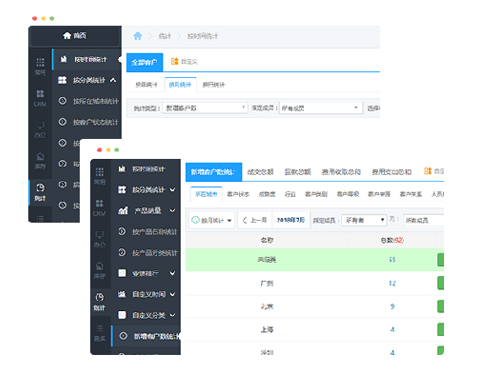Switch to 按日统计 tab

(214, 85)
